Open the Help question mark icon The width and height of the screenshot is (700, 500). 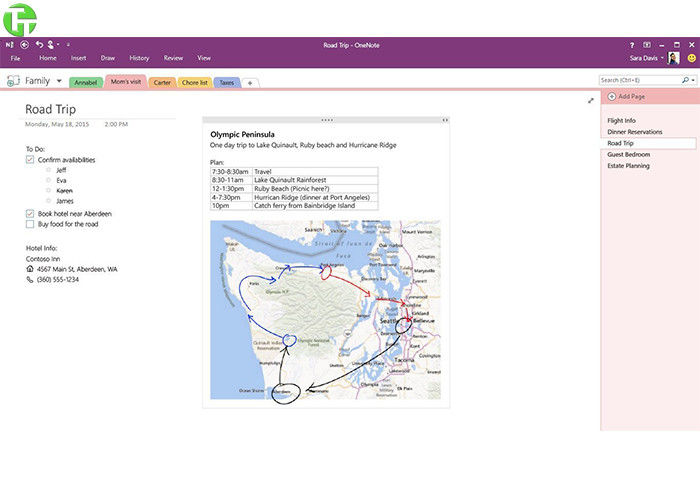coord(631,45)
